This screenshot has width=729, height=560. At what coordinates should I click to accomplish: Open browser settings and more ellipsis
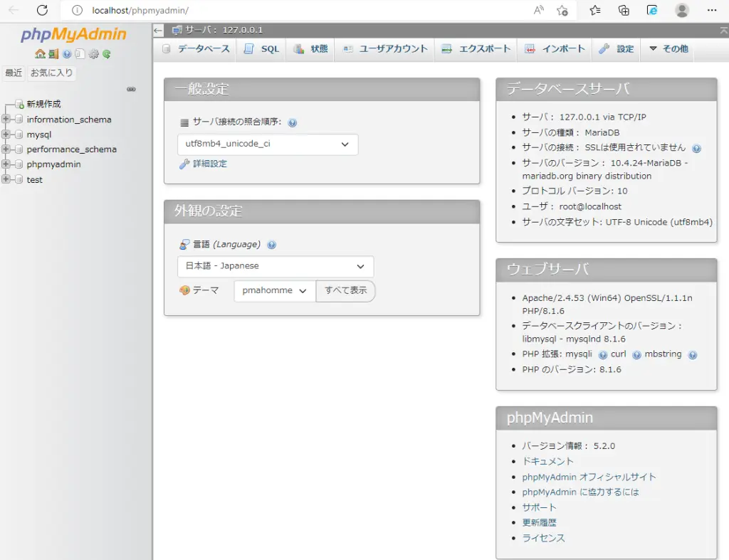(x=711, y=10)
